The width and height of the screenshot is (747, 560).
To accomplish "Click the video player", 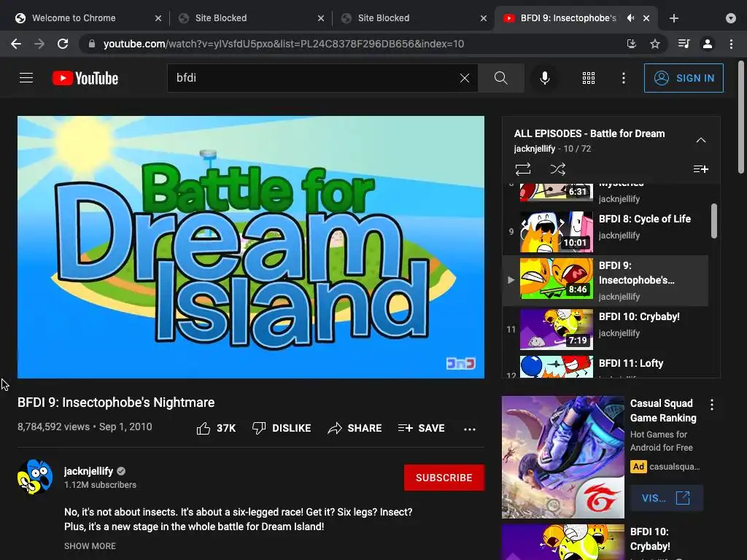I will coord(251,246).
